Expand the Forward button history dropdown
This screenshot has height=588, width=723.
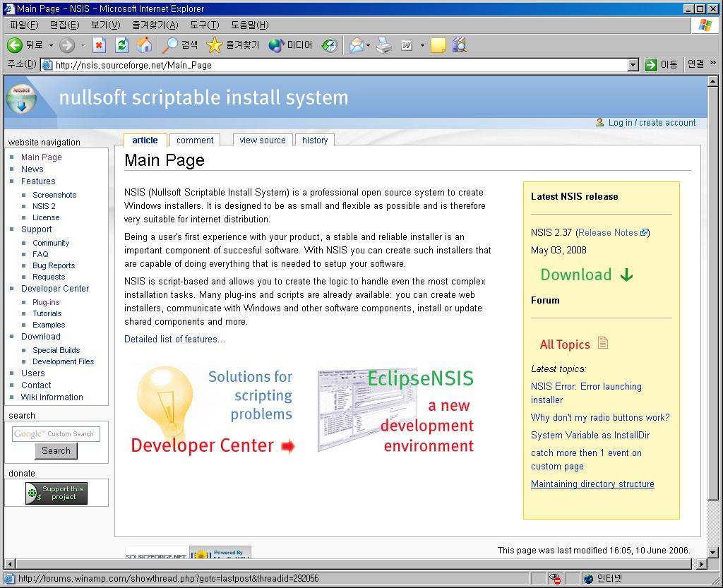click(x=83, y=45)
